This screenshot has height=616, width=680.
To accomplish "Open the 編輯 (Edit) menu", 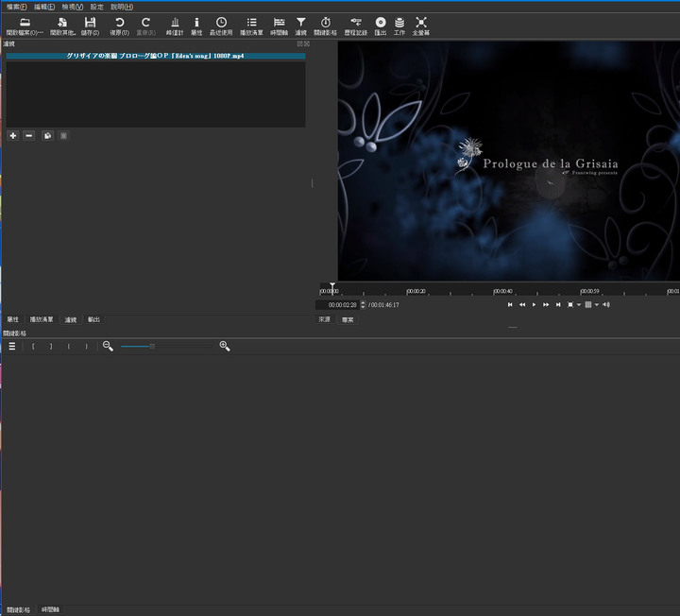I will [x=44, y=7].
